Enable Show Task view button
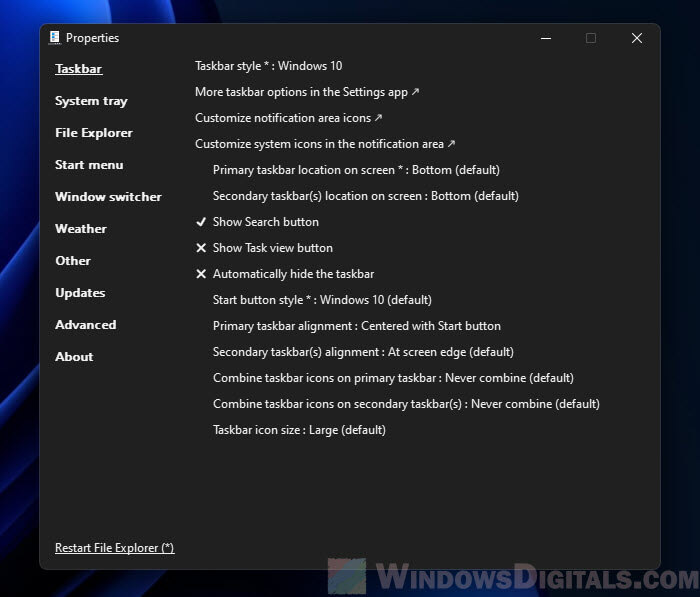Screen dimensions: 700x597 pos(264,248)
